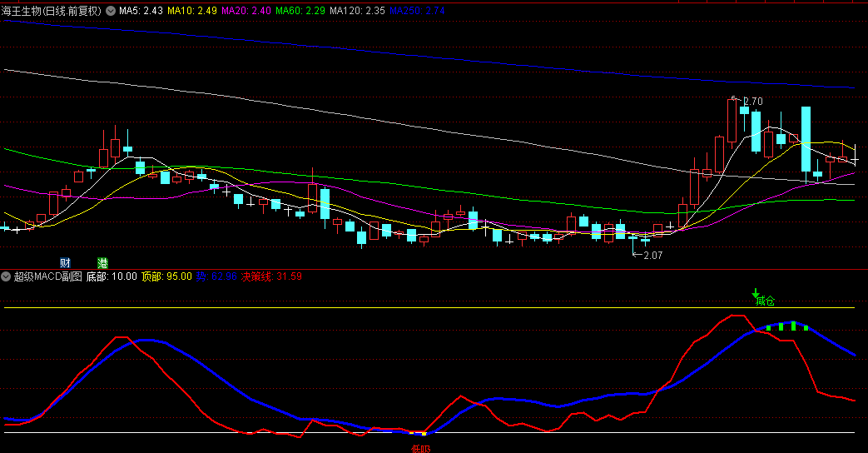Image resolution: width=868 pixels, height=453 pixels.
Task: Click the 决策线: 31.59 value
Action: (271, 276)
